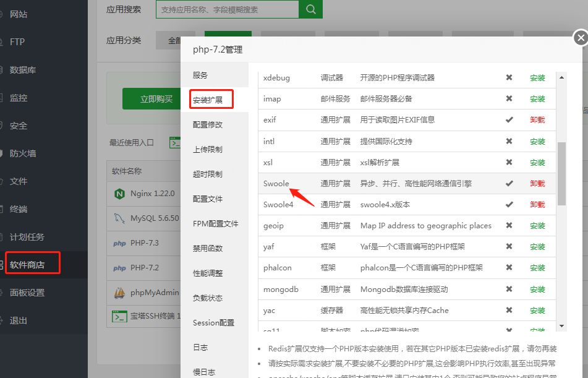Open 监控 in the left sidebar
This screenshot has height=378, width=588.
19,98
